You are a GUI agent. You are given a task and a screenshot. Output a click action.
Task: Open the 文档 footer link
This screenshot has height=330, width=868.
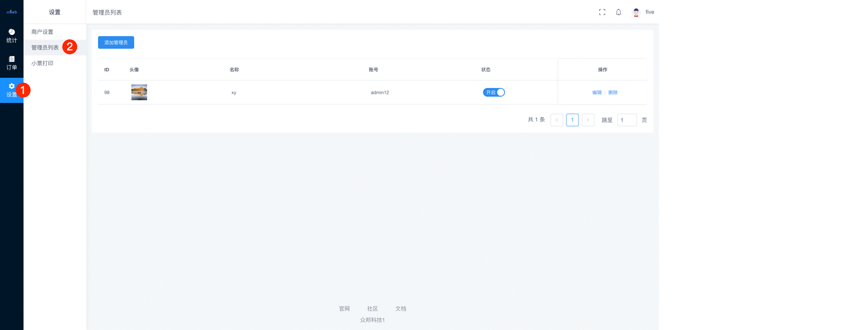(x=401, y=308)
